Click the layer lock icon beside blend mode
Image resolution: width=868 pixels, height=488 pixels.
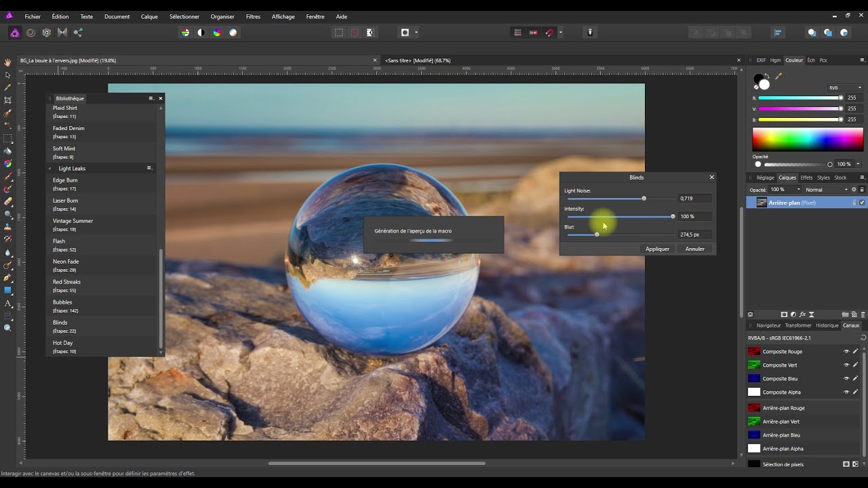click(862, 190)
